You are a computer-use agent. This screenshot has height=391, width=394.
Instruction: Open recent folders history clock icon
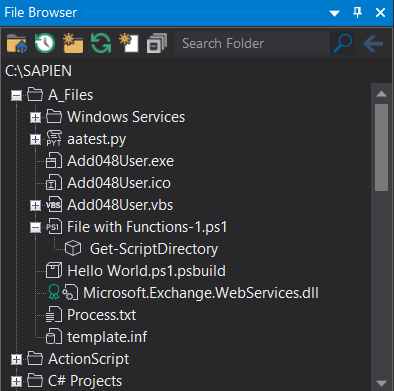(x=45, y=43)
